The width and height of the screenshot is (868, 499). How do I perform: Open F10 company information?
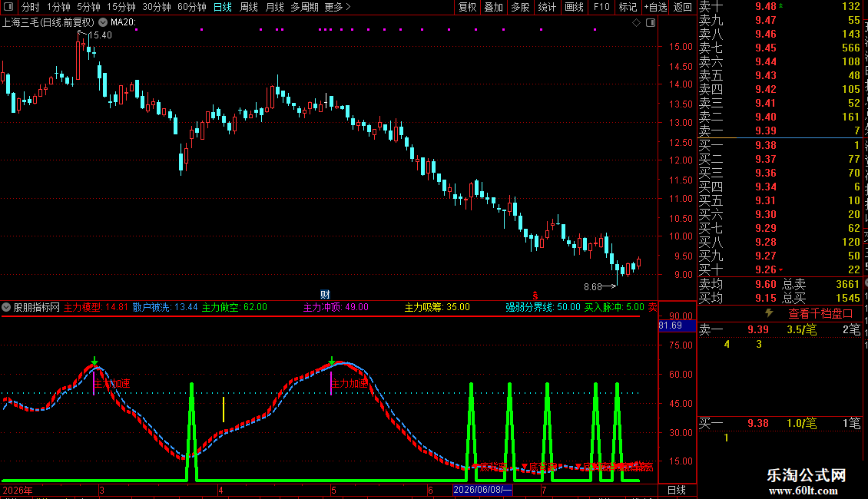pyautogui.click(x=601, y=7)
